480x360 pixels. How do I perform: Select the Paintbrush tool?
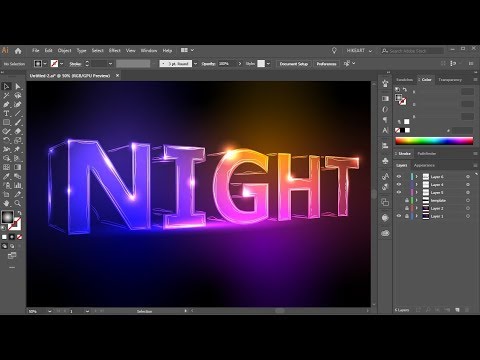pyautogui.click(x=18, y=123)
